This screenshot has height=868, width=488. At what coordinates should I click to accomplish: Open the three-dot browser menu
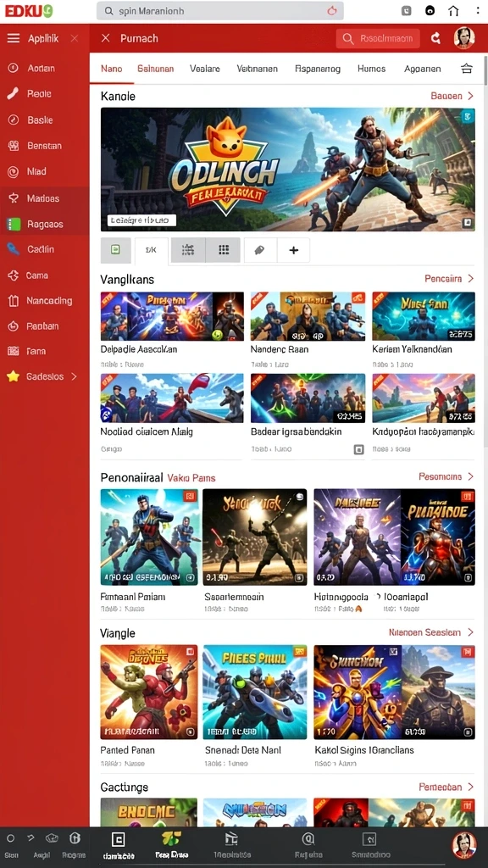[x=478, y=10]
